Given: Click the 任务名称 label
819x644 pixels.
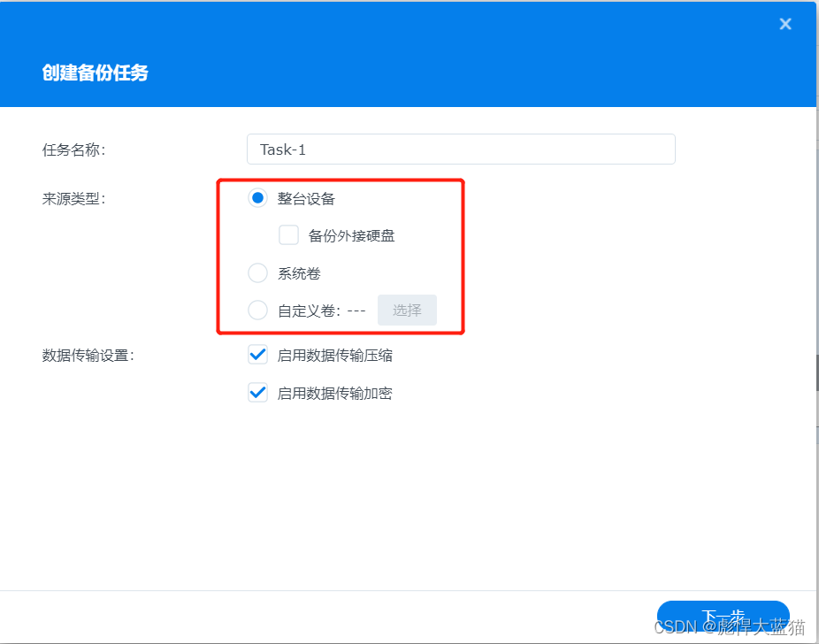Looking at the screenshot, I should (x=73, y=149).
